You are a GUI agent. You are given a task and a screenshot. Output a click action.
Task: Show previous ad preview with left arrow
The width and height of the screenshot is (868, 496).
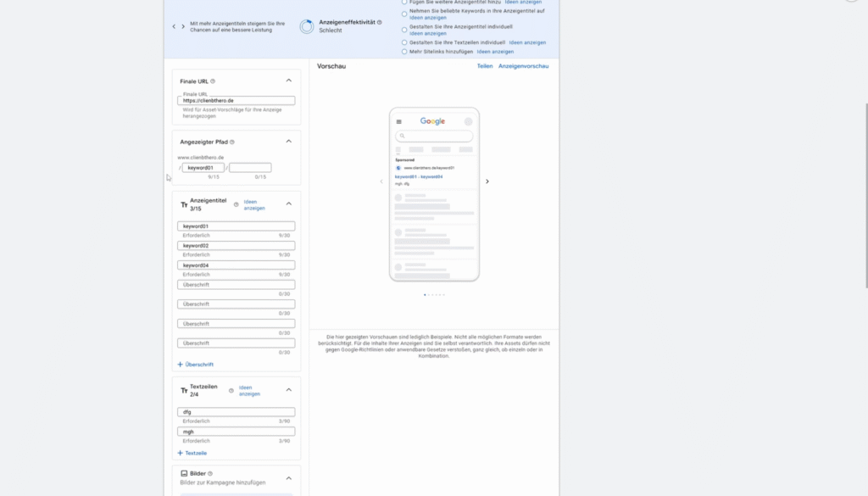pos(381,181)
